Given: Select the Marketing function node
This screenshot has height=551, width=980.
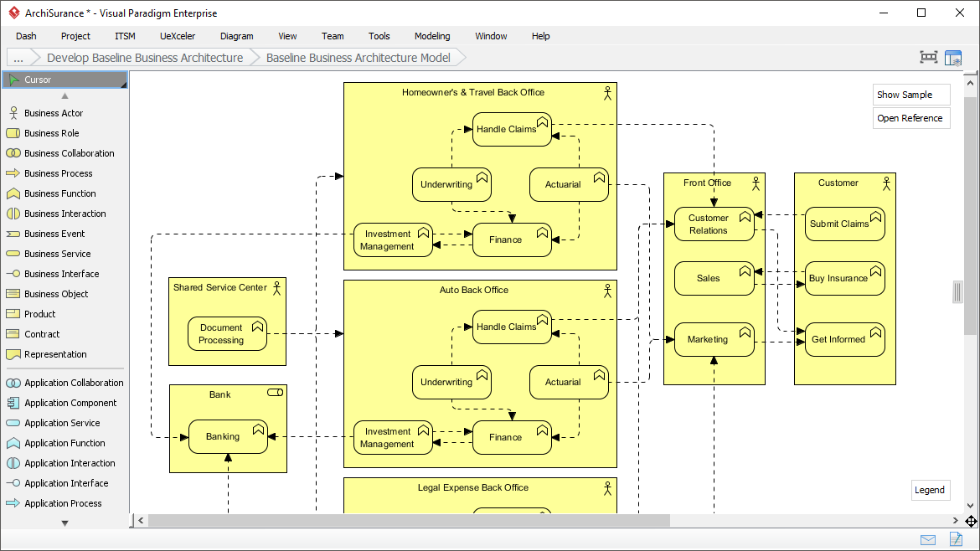Looking at the screenshot, I should tap(714, 339).
